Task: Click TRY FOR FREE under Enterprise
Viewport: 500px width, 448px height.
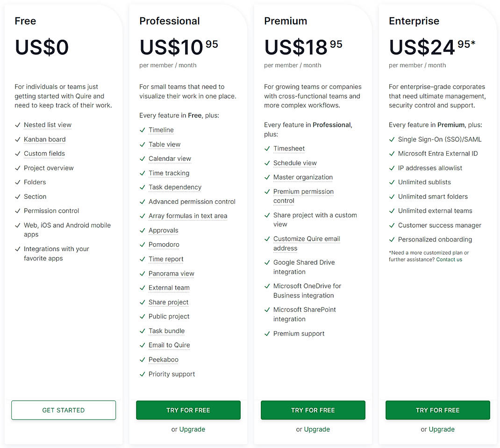Action: pos(437,410)
